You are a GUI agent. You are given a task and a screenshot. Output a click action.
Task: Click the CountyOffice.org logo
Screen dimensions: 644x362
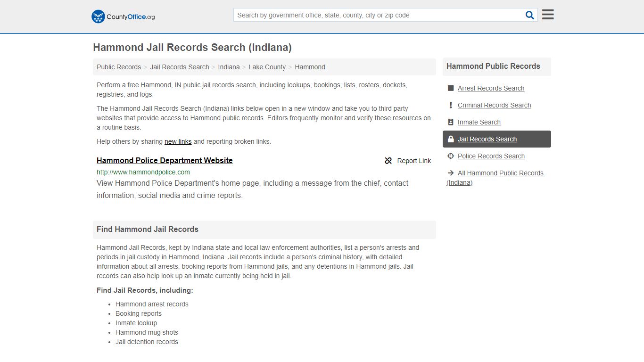[x=123, y=16]
